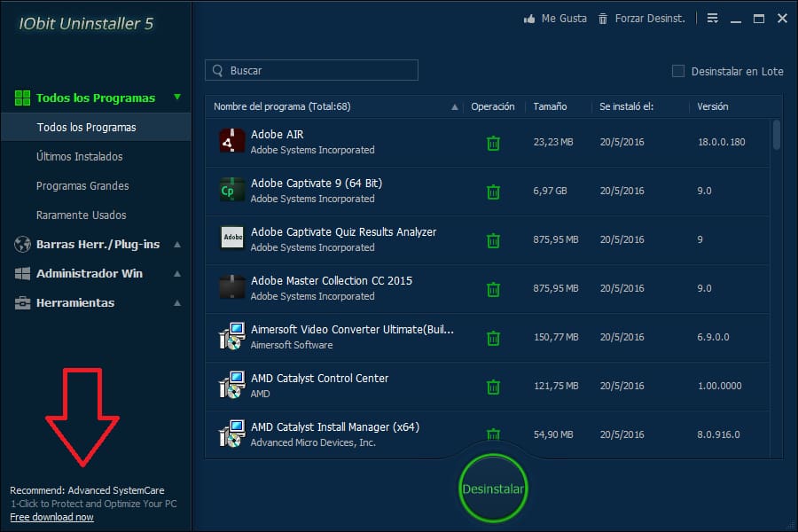
Task: Select Últimos Instalados in the sidebar
Action: click(x=80, y=157)
